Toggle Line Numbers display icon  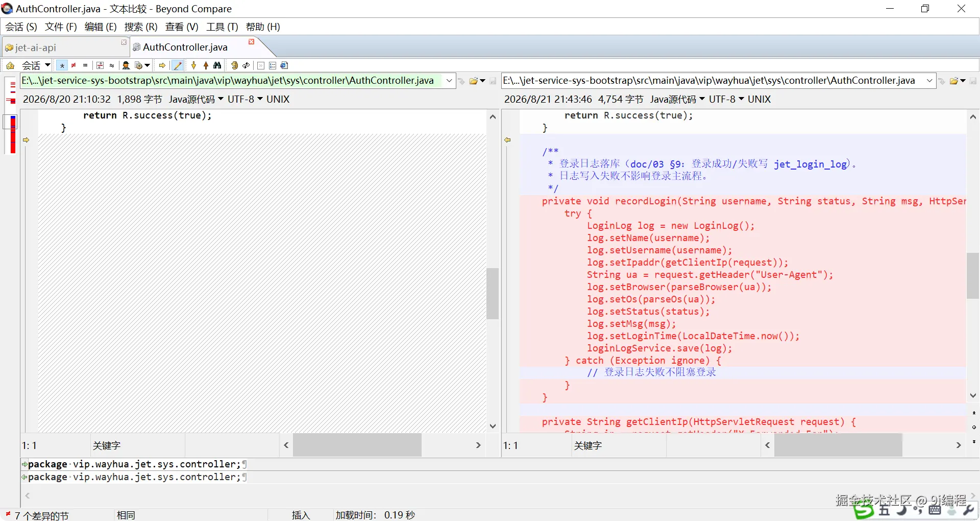point(273,65)
